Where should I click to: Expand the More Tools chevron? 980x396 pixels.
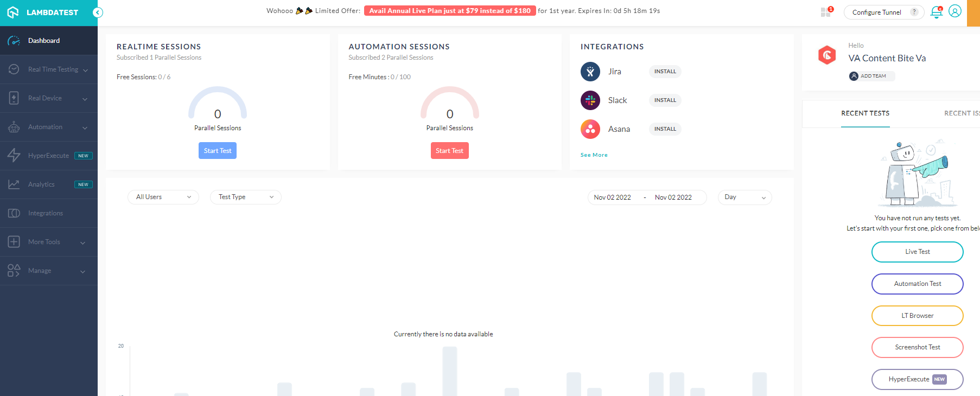[x=83, y=242]
